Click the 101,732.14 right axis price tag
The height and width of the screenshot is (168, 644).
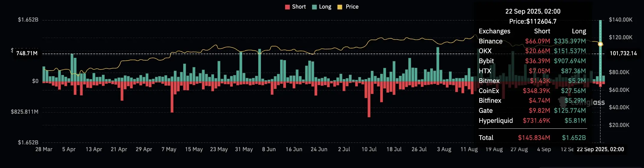pyautogui.click(x=623, y=53)
